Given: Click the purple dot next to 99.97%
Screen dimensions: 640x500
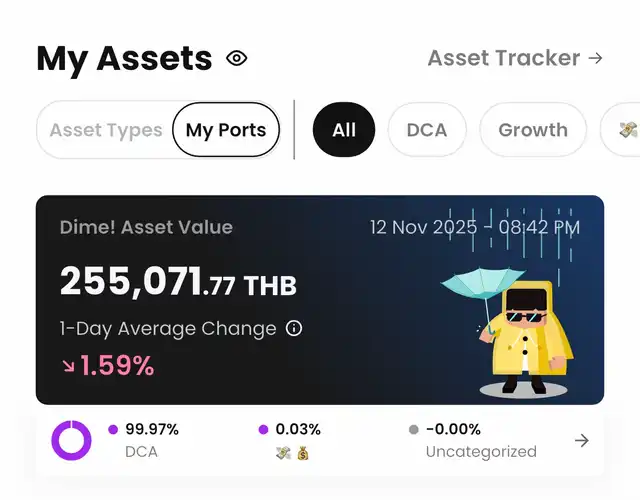Looking at the screenshot, I should point(113,430).
